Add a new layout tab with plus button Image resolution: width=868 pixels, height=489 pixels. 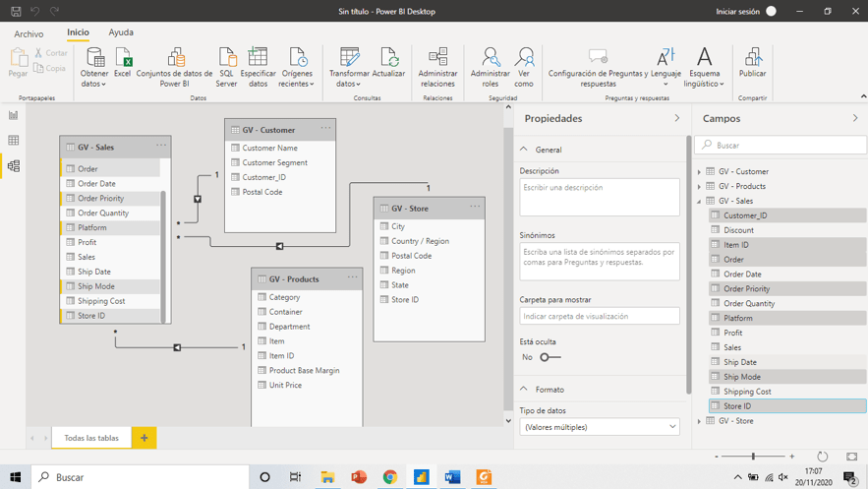(x=144, y=438)
